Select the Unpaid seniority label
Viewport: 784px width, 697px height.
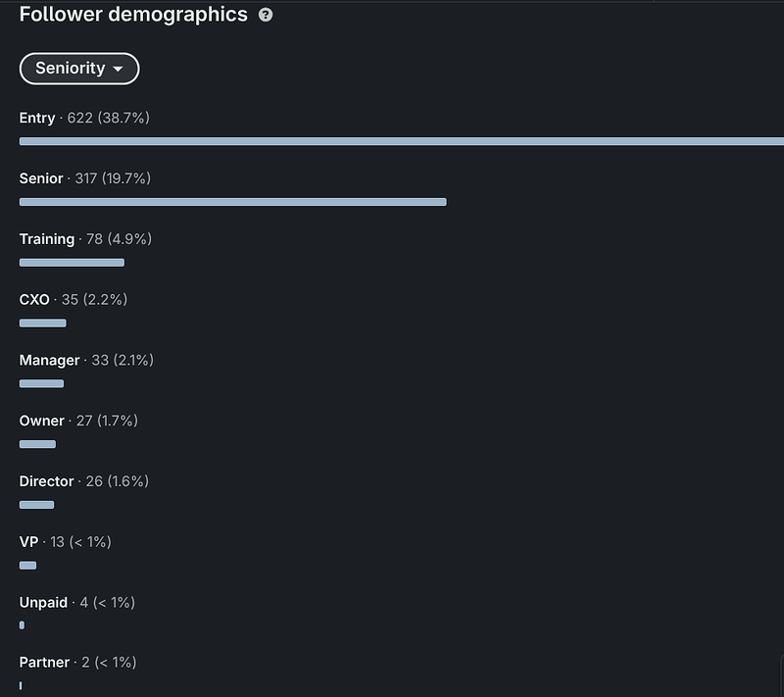43,602
